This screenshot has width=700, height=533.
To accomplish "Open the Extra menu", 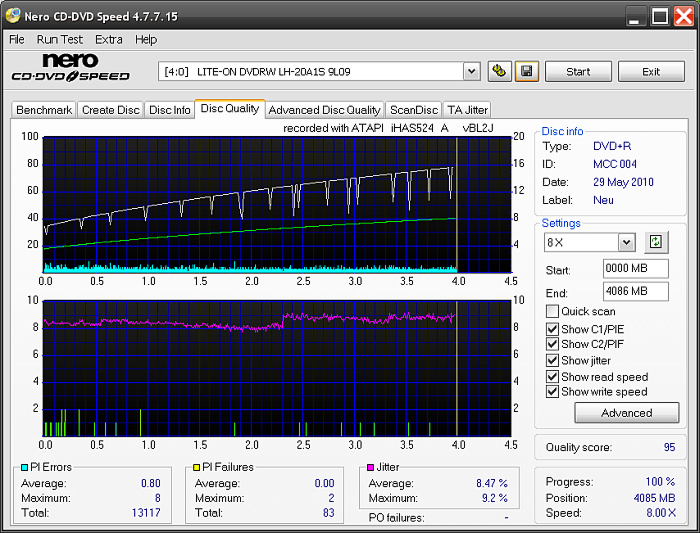I will pos(109,39).
